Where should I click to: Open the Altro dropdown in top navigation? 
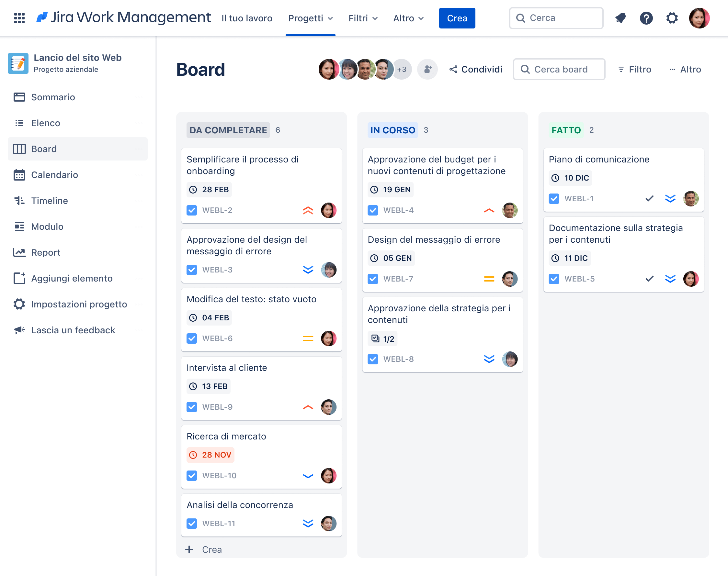408,18
